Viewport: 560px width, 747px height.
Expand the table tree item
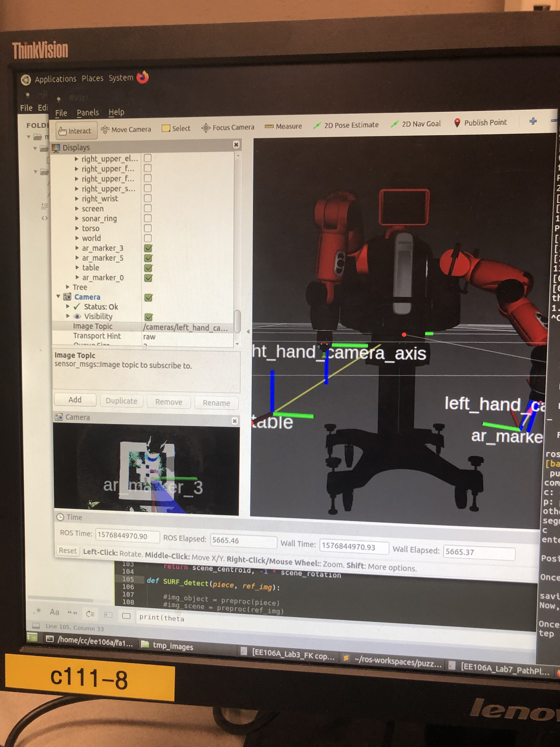[x=77, y=268]
